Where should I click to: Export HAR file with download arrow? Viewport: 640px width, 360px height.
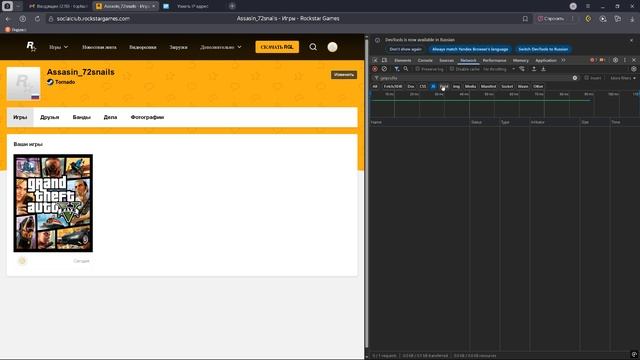pyautogui.click(x=543, y=69)
